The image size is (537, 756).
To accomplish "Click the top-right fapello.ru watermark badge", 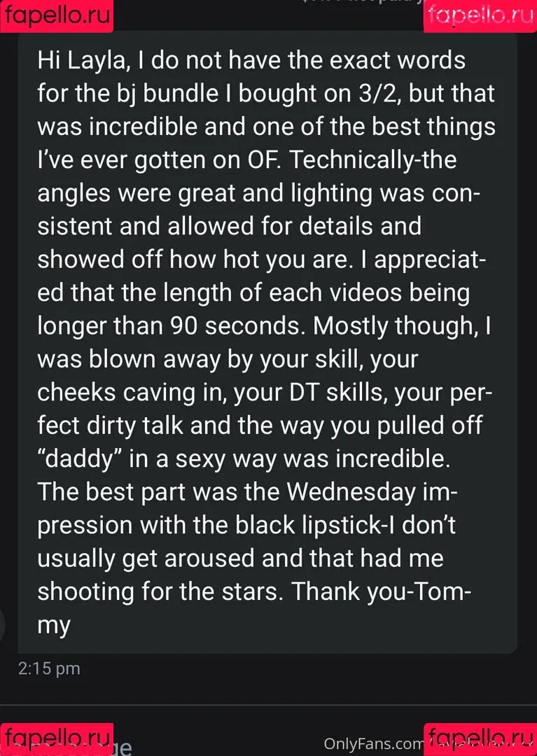I will coord(480,16).
